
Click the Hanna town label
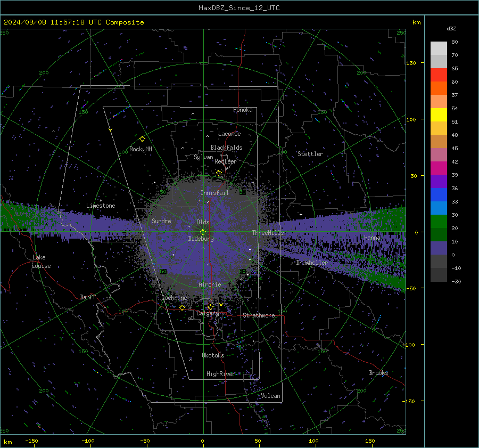(x=372, y=238)
